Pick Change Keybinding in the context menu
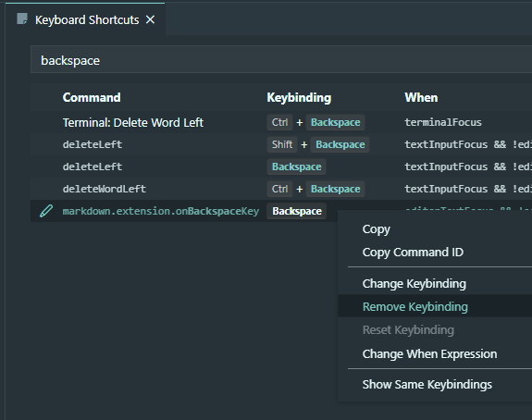 coord(414,284)
